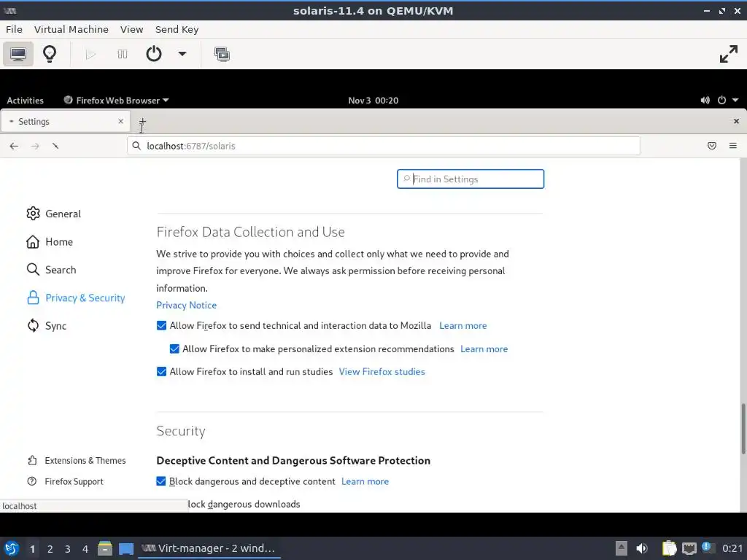
Task: Click the Run virtual machine play icon
Action: 90,54
